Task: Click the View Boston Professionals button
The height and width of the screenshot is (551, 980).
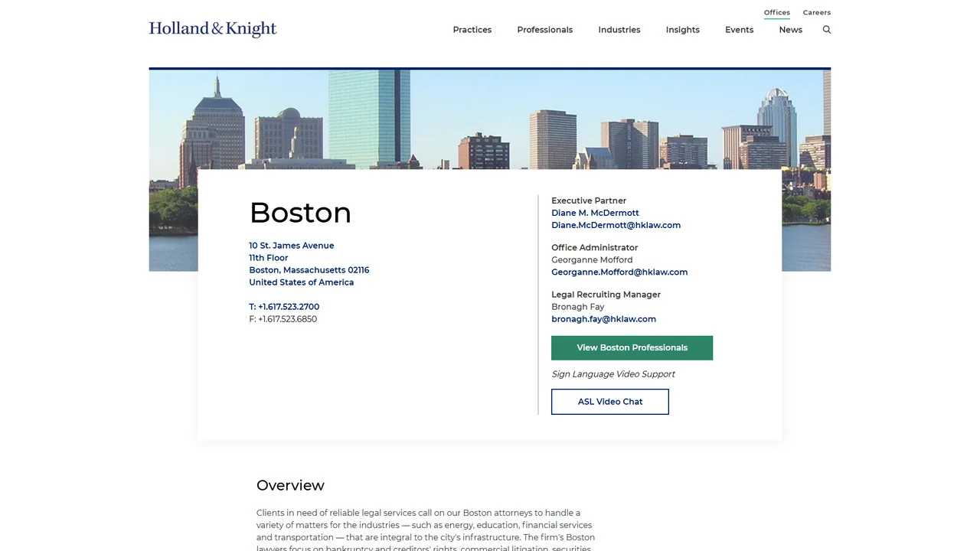Action: [x=632, y=347]
